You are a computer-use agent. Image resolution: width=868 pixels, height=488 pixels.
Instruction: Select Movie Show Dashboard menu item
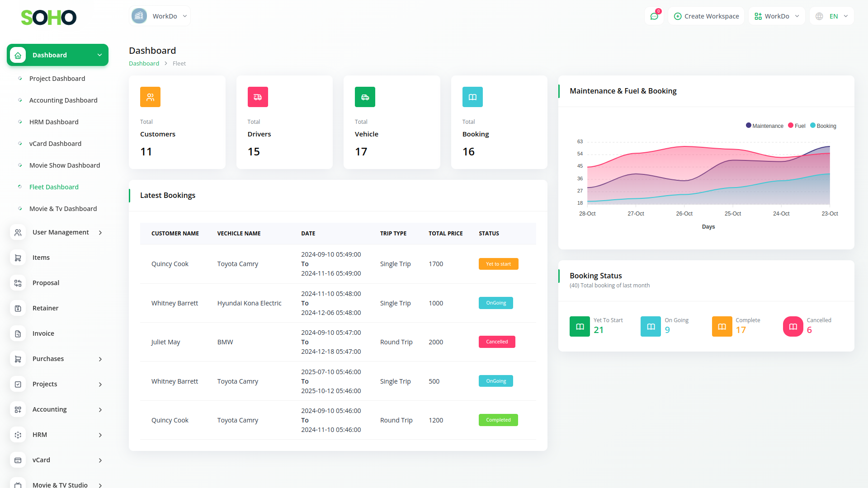pyautogui.click(x=65, y=165)
